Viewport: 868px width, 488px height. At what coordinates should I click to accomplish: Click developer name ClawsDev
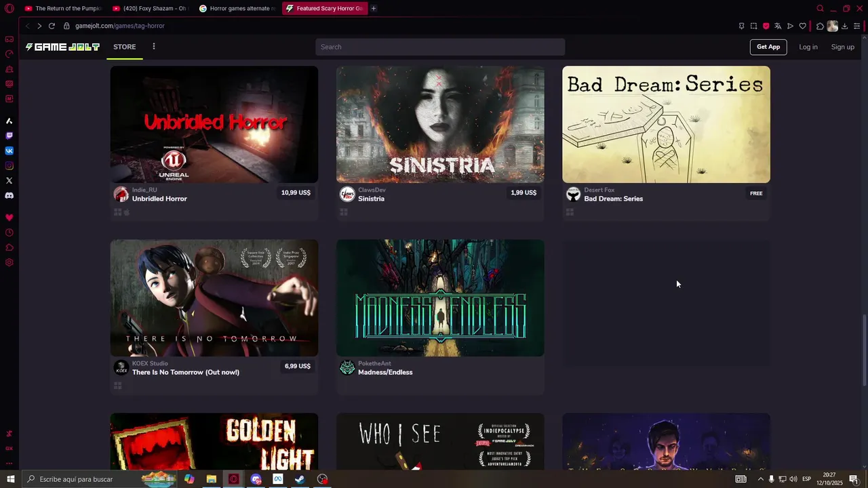(x=372, y=190)
